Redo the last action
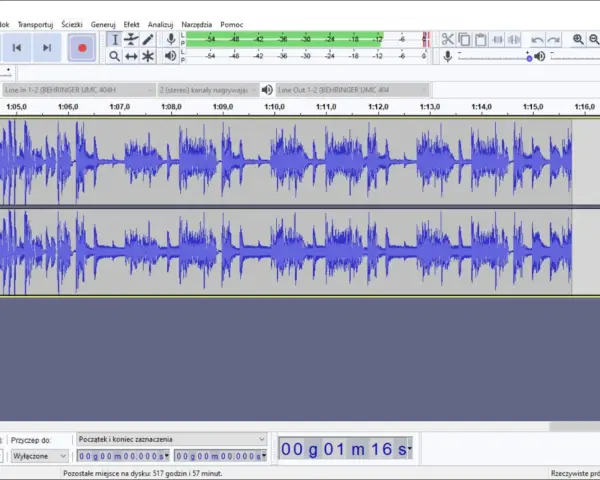Screen dimensions: 600x480 tap(554, 39)
